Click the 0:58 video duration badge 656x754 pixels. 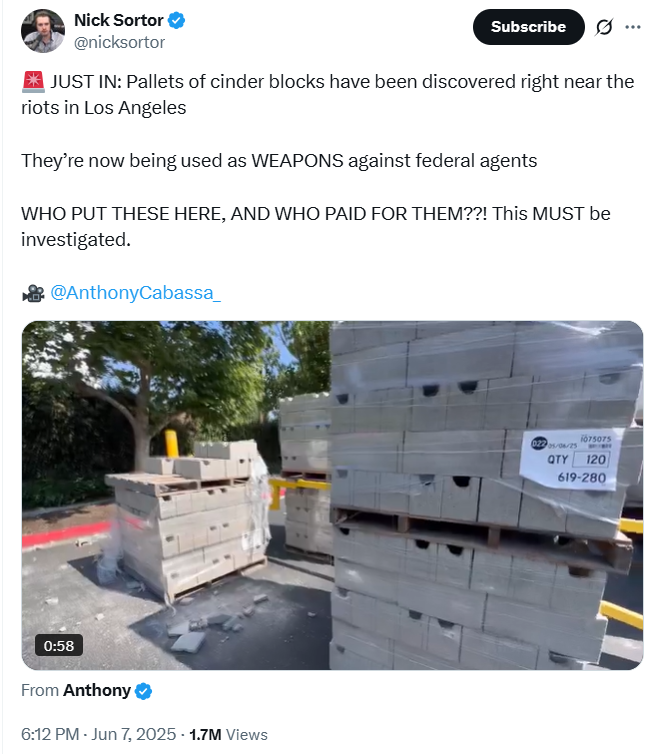(x=59, y=645)
